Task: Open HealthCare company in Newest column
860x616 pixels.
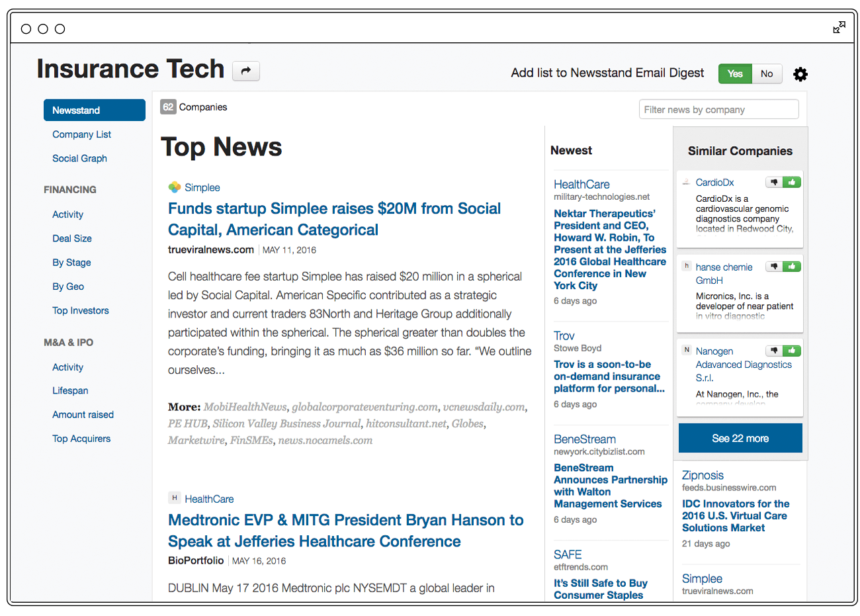Action: (x=581, y=184)
